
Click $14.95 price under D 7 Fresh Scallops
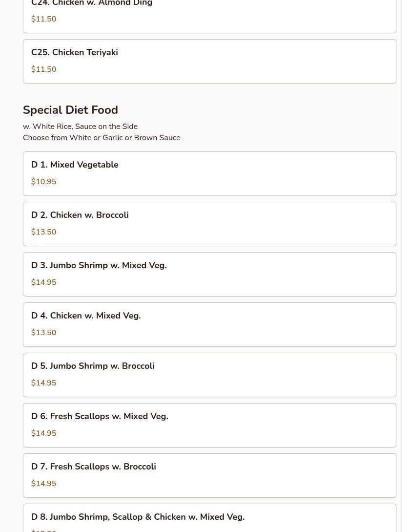(43, 484)
